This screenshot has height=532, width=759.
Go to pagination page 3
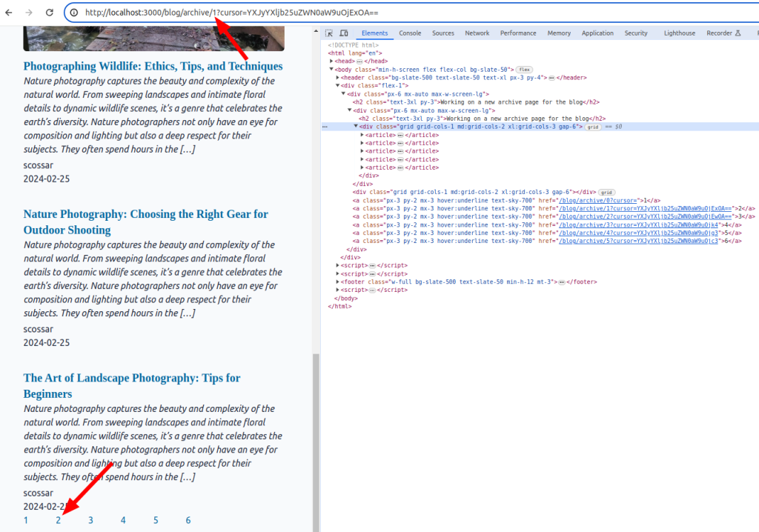tap(90, 520)
